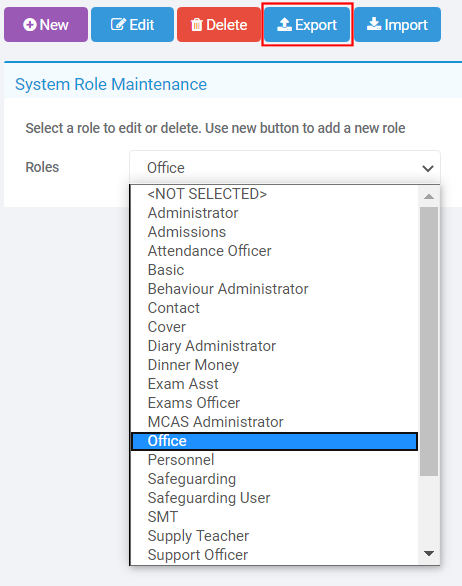Click the roles list scrollbar thumb
Image resolution: width=462 pixels, height=586 pixels.
[x=429, y=341]
